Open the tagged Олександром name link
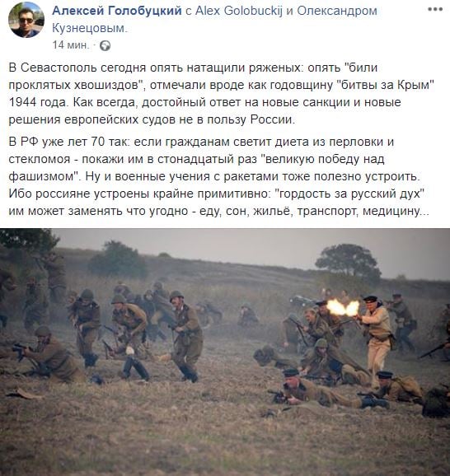The height and width of the screenshot is (476, 450). tap(337, 11)
